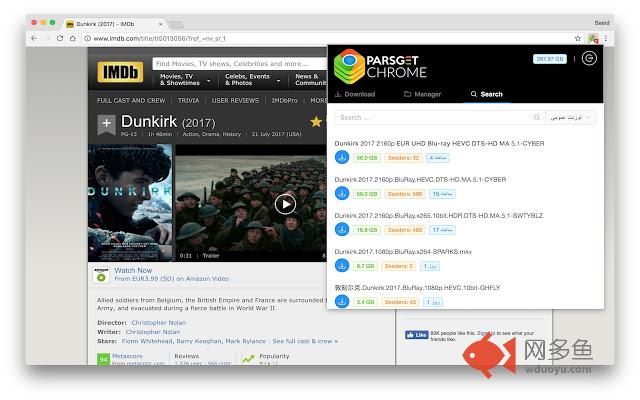Download Dunkirk.2017.1080p.BluRay.x264-SPARKS.mkv
This screenshot has height=400, width=640.
point(342,265)
